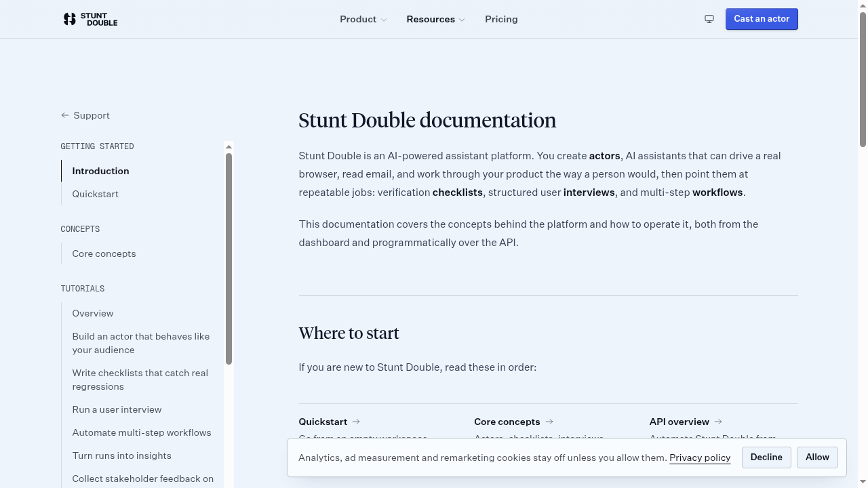
Task: Click the Core concepts card title link
Action: tap(507, 422)
